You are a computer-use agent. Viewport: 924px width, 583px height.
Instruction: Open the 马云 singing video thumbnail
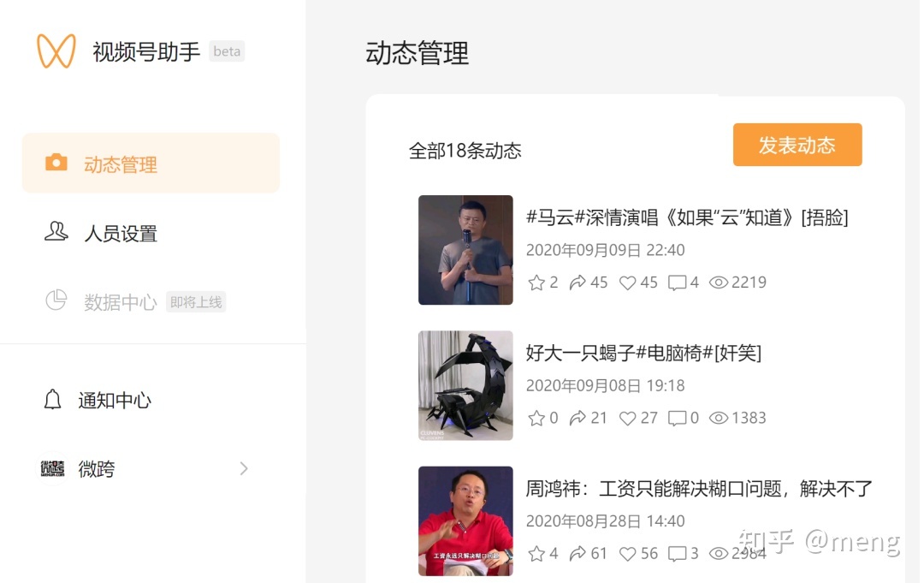pos(465,250)
